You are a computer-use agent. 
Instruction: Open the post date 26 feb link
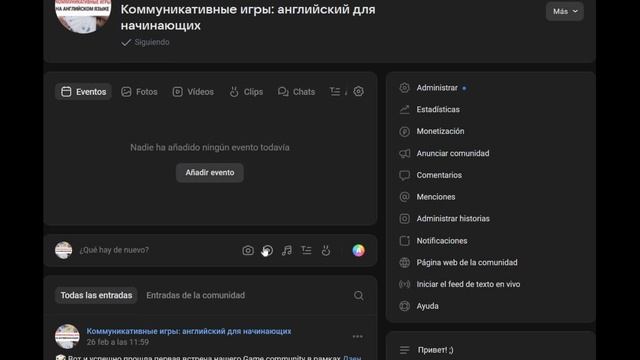[x=118, y=342]
